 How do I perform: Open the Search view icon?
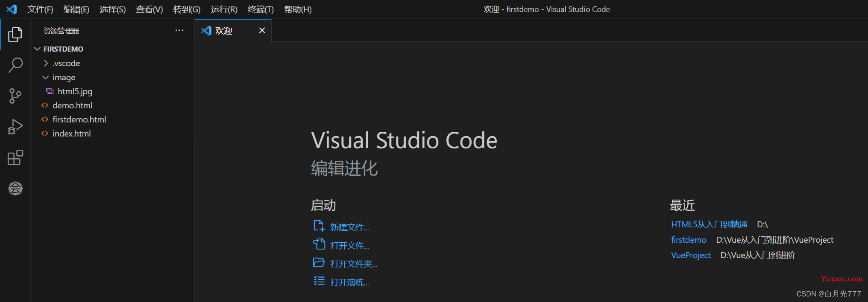click(15, 65)
